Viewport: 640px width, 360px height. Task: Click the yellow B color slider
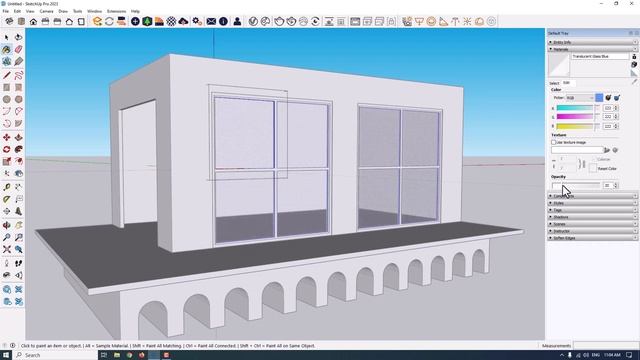575,126
